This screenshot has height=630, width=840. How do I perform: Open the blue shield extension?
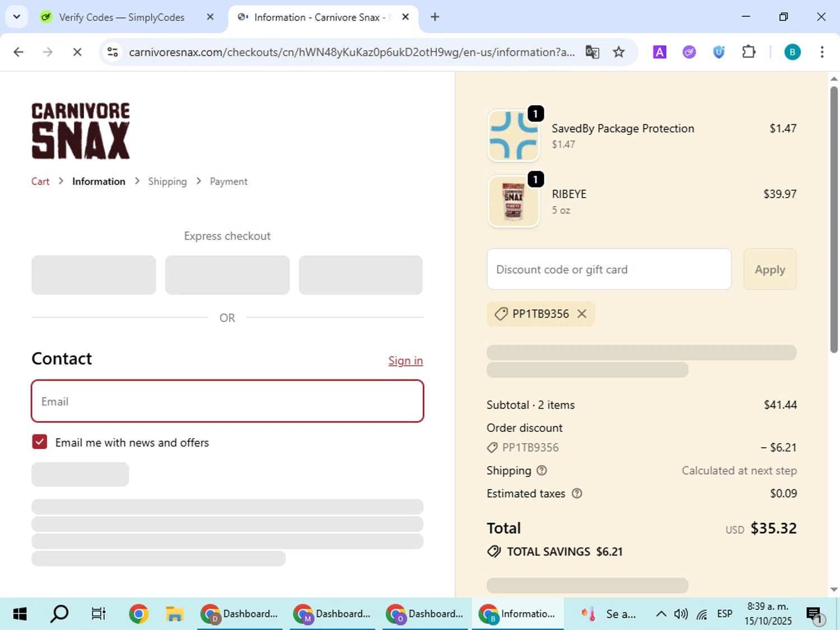(x=719, y=52)
